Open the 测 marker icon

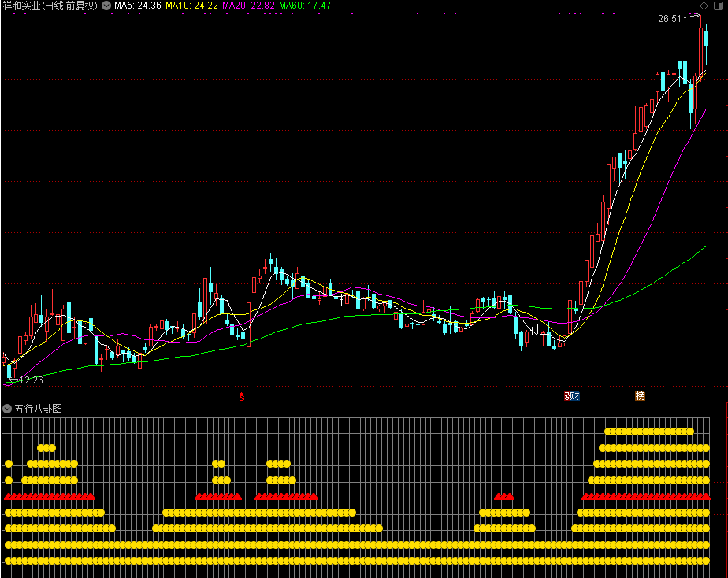567,395
